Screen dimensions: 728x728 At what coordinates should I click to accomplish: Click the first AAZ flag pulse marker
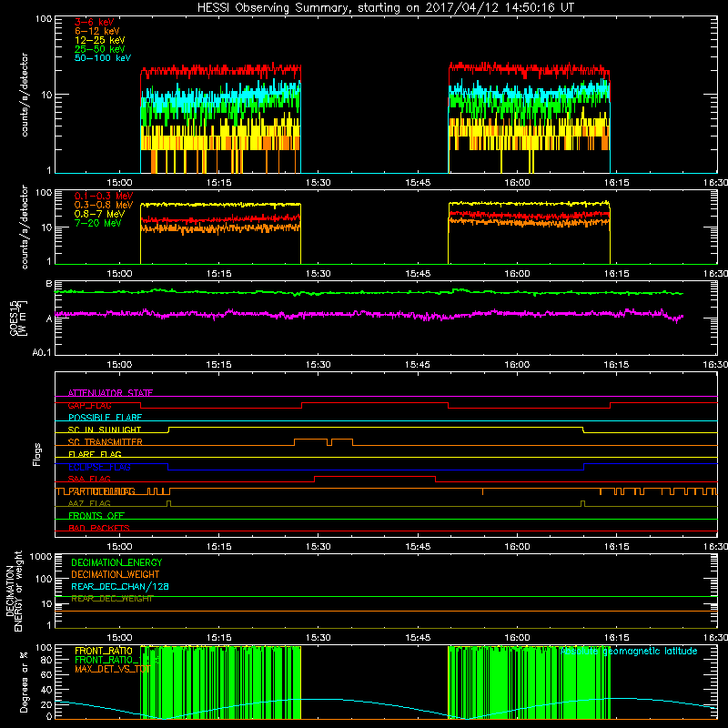coord(168,503)
